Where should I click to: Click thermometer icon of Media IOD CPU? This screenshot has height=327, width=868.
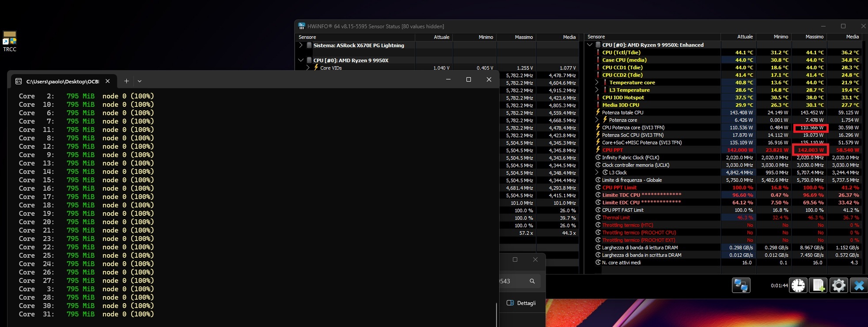point(598,105)
